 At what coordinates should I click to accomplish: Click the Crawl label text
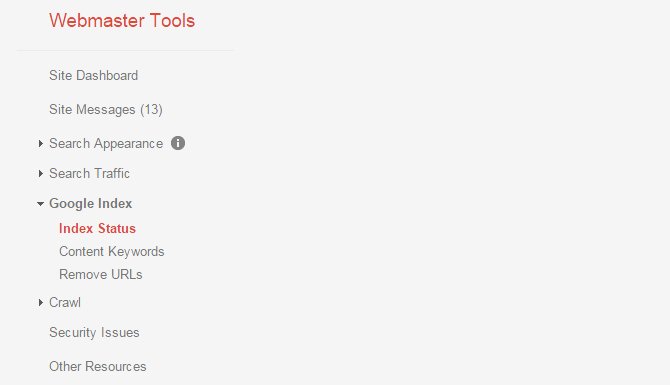click(x=65, y=303)
